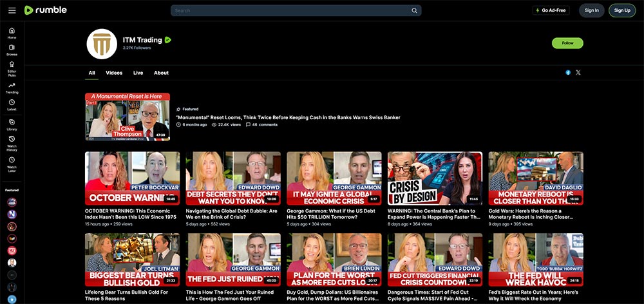Open the OCTOBER WARNING video thumbnail

click(x=132, y=178)
